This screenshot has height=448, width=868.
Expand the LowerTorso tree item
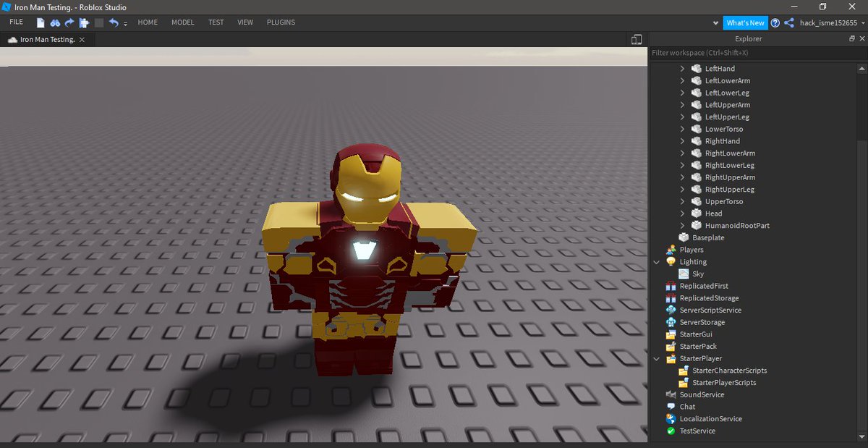tap(682, 129)
